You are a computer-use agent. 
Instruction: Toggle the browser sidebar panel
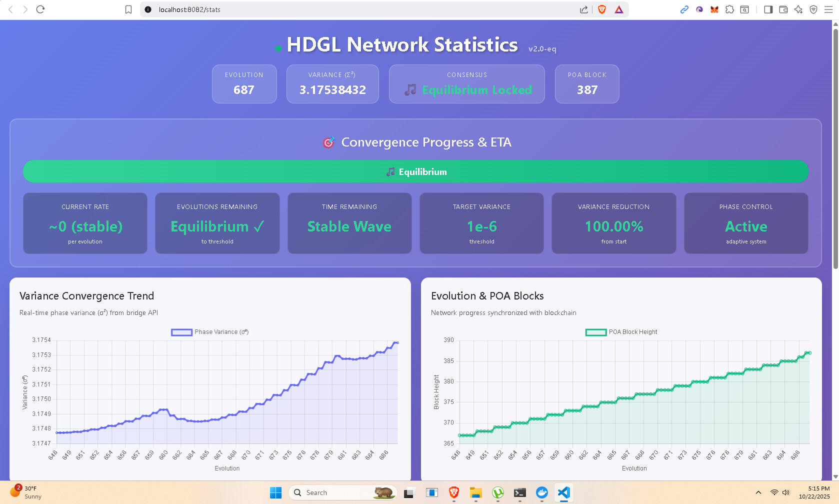point(768,9)
